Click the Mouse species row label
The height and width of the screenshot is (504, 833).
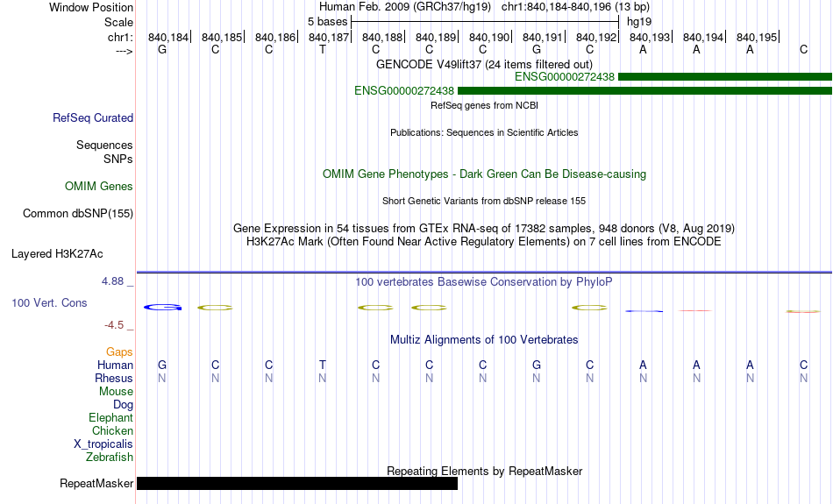click(116, 392)
